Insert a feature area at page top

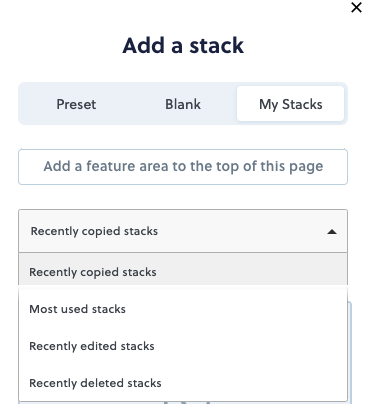pos(183,167)
